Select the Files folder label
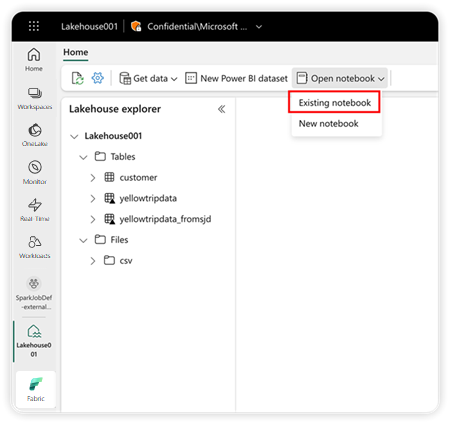This screenshot has width=450, height=425. (x=119, y=239)
